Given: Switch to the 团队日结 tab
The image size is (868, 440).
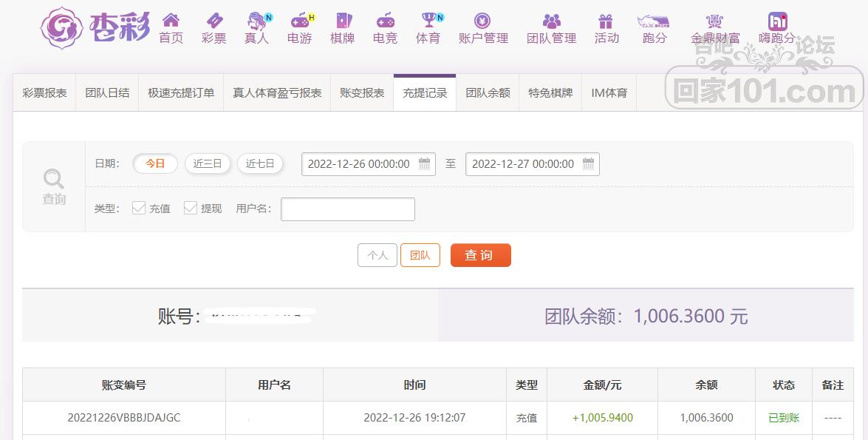Looking at the screenshot, I should tap(107, 93).
